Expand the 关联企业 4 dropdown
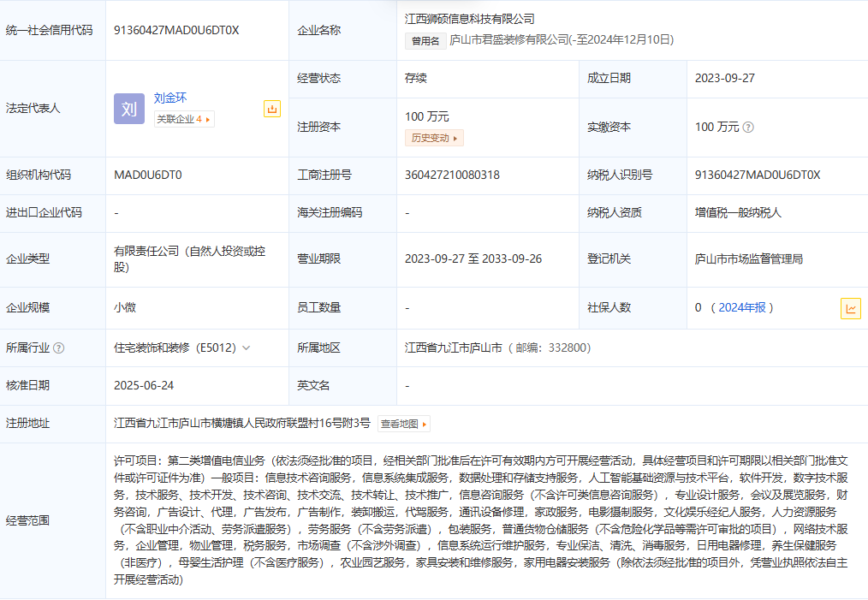The width and height of the screenshot is (868, 600). tap(183, 119)
